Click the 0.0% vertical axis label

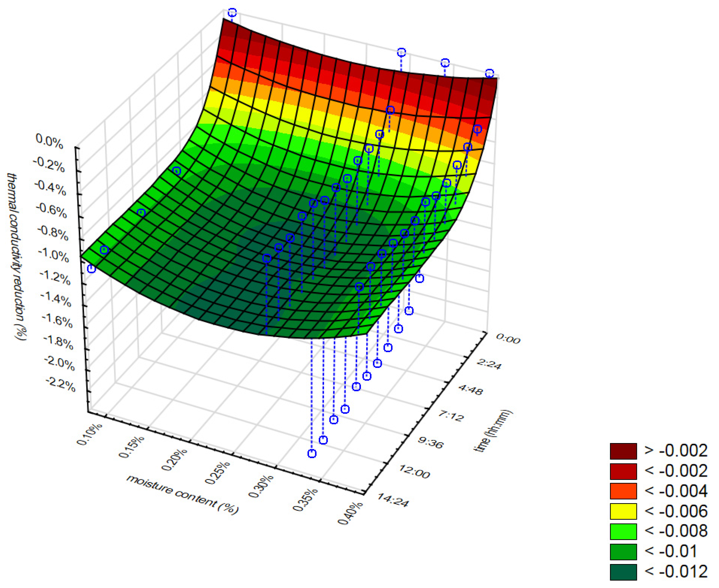tap(50, 142)
